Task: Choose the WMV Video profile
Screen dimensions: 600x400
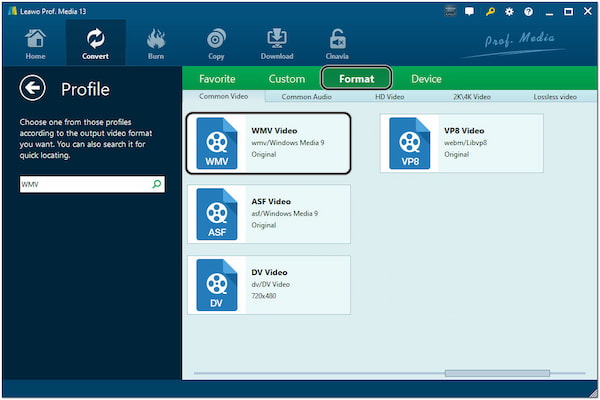Action: tap(268, 143)
